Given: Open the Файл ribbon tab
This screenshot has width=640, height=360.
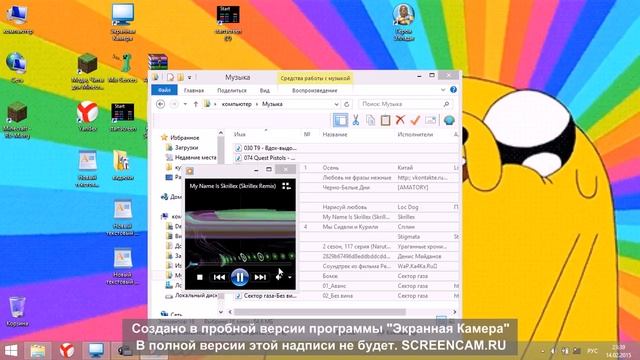Looking at the screenshot, I should click(164, 90).
